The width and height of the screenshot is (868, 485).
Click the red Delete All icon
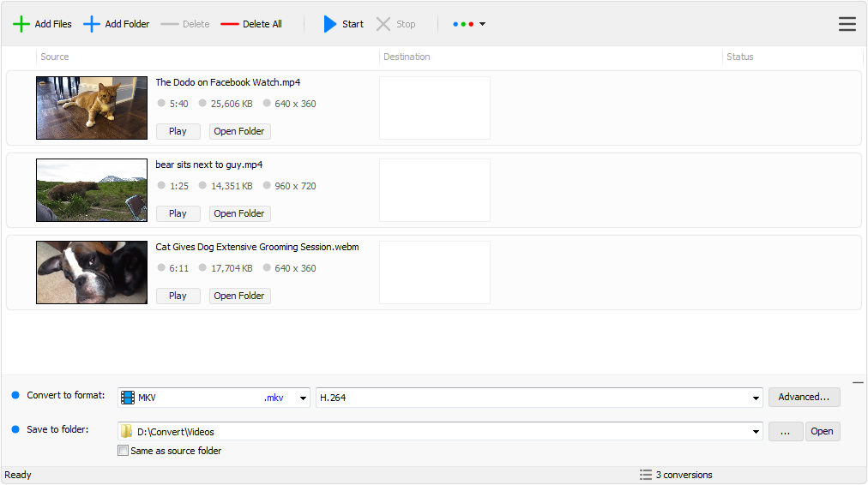229,24
